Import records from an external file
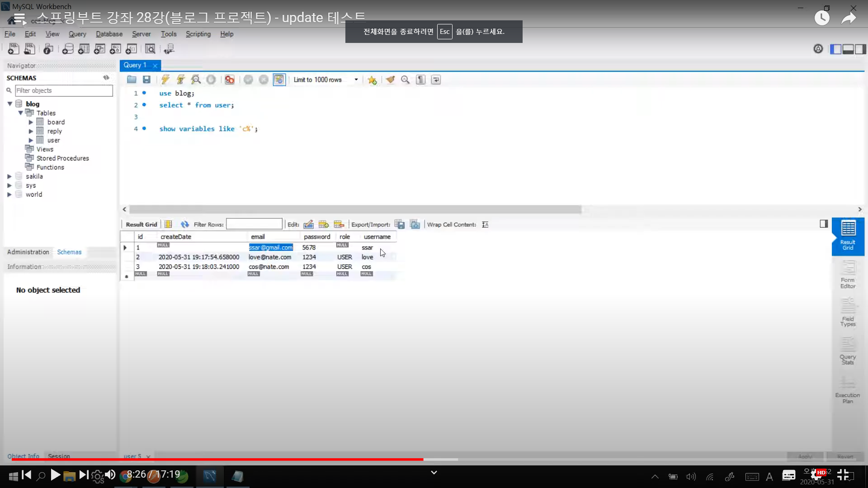Image resolution: width=868 pixels, height=488 pixels. pyautogui.click(x=415, y=225)
